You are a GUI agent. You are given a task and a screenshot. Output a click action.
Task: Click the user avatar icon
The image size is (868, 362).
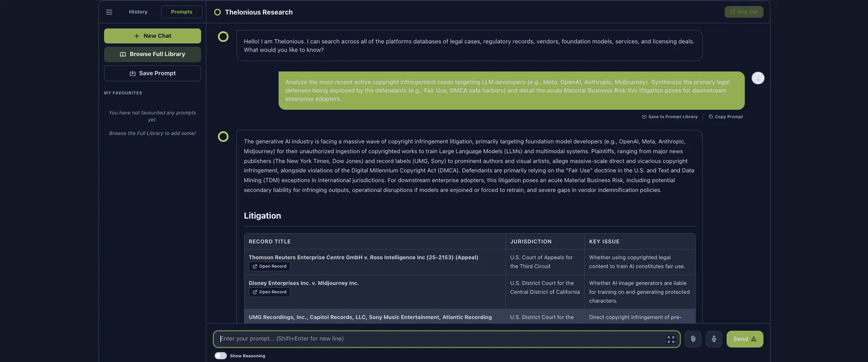[x=758, y=78]
